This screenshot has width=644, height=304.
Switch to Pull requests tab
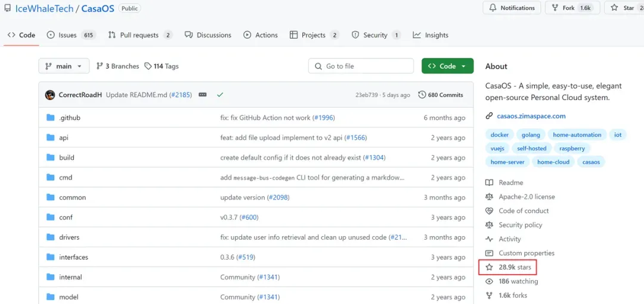pyautogui.click(x=140, y=35)
